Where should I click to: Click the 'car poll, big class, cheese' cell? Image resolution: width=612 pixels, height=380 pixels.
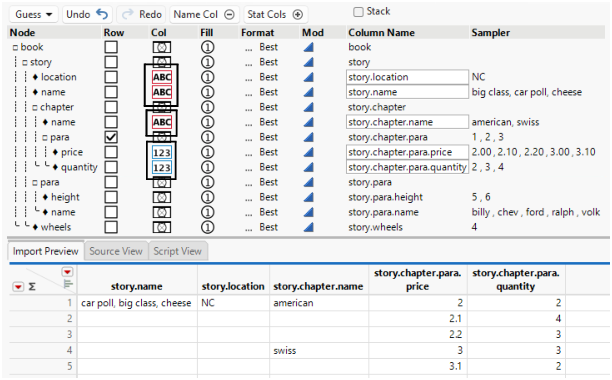pyautogui.click(x=136, y=303)
